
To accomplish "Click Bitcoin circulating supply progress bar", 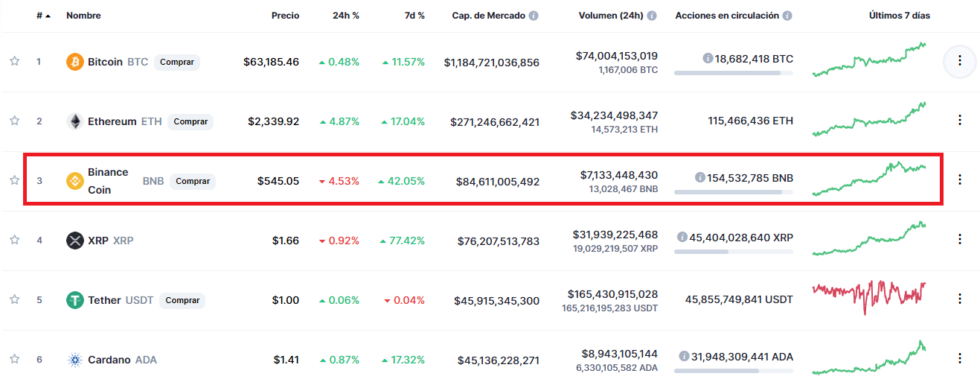I will point(734,73).
